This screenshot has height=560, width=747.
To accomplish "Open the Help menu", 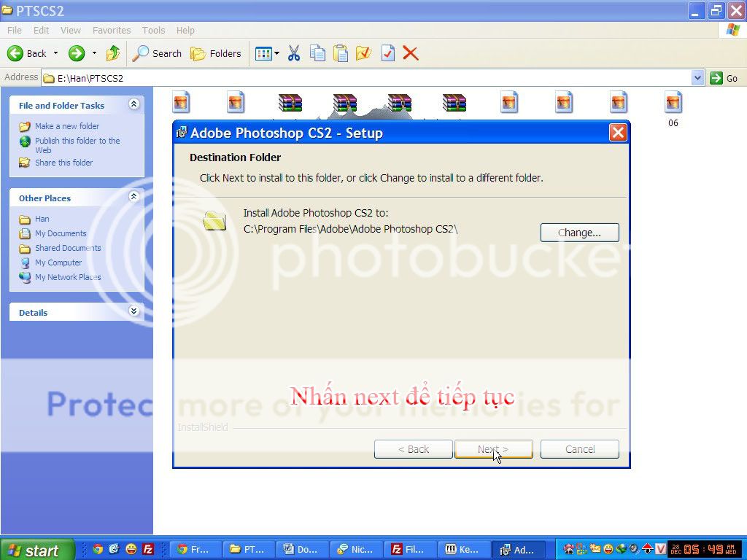I will [x=185, y=30].
